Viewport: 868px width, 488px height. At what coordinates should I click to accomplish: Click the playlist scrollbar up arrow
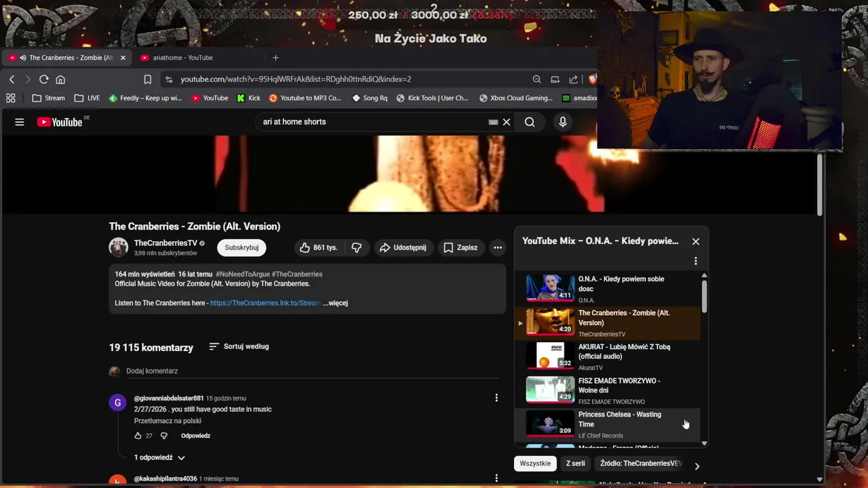click(x=704, y=276)
